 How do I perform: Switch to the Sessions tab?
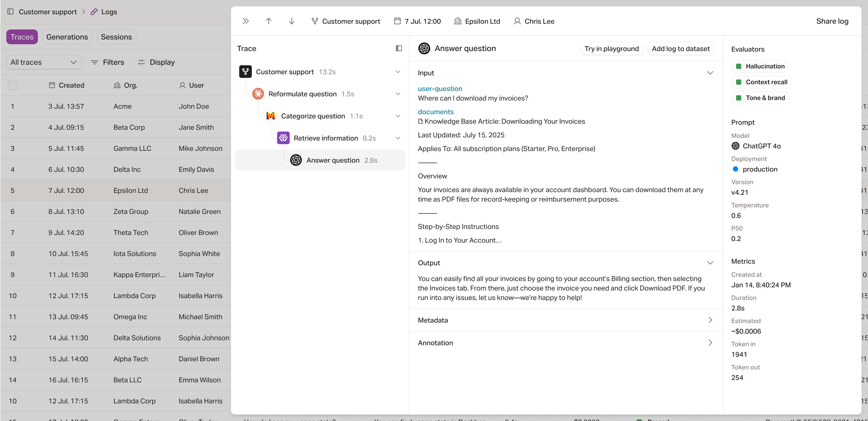coord(116,37)
